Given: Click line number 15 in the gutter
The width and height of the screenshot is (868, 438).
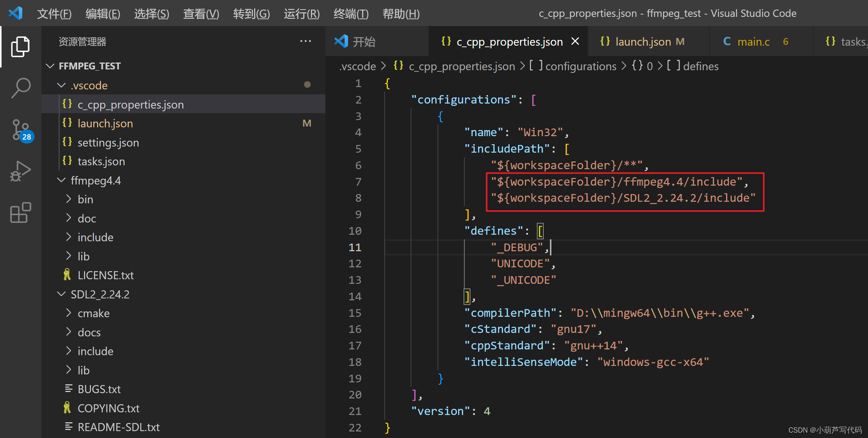Looking at the screenshot, I should 355,313.
